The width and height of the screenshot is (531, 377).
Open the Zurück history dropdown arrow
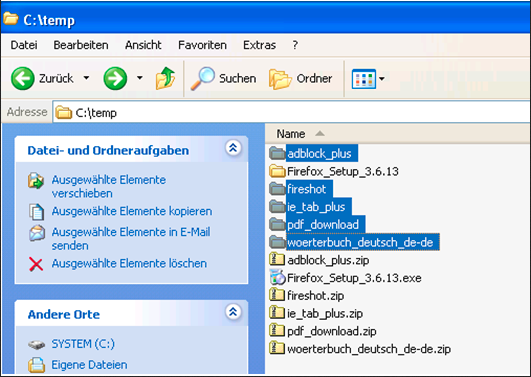pyautogui.click(x=86, y=78)
